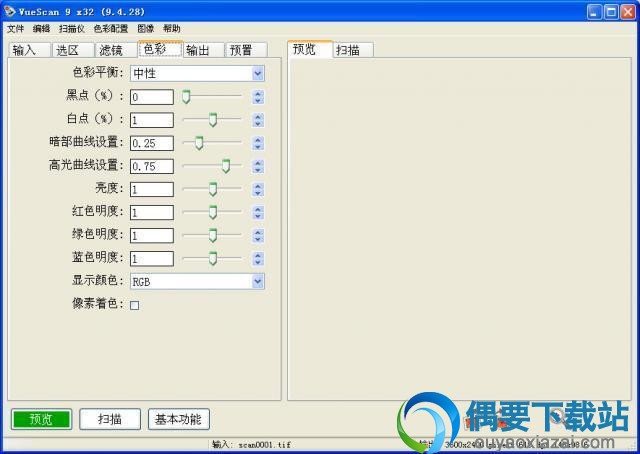
Task: Click the 亮度 slider handle
Action: coord(213,189)
